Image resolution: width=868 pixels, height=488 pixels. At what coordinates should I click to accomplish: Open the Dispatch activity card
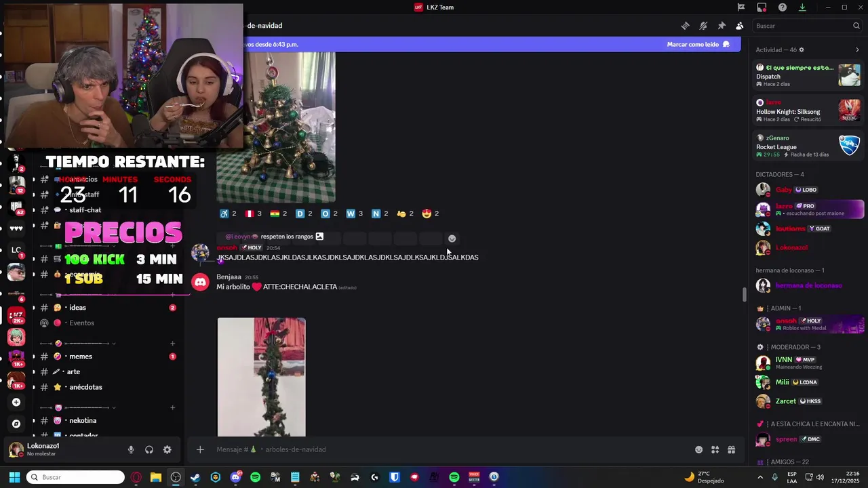tap(808, 75)
